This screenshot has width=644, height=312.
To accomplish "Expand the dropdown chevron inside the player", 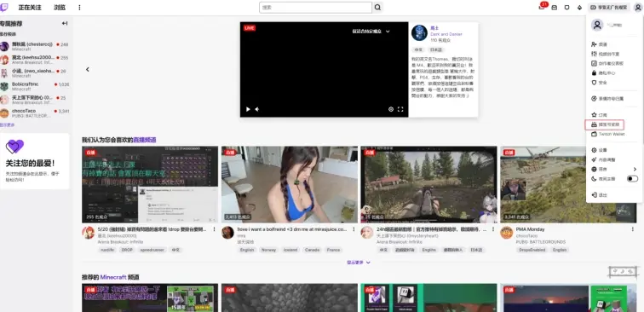I will coord(388,32).
